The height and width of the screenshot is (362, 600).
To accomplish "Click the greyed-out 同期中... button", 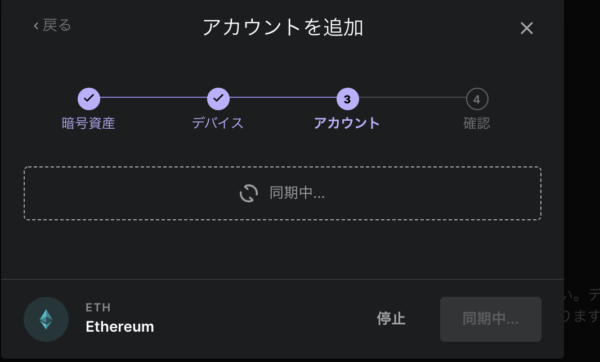I will 491,319.
